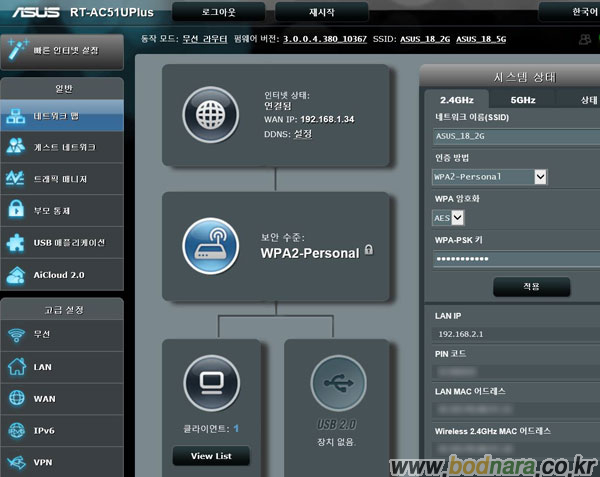Click the internet status globe icon
Viewport: 600px width, 477px height.
(x=211, y=115)
